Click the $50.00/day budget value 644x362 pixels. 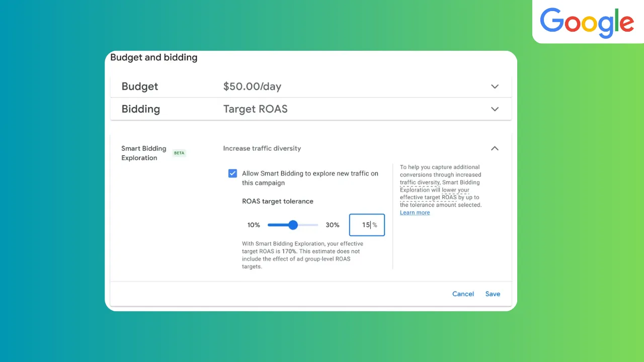(252, 86)
